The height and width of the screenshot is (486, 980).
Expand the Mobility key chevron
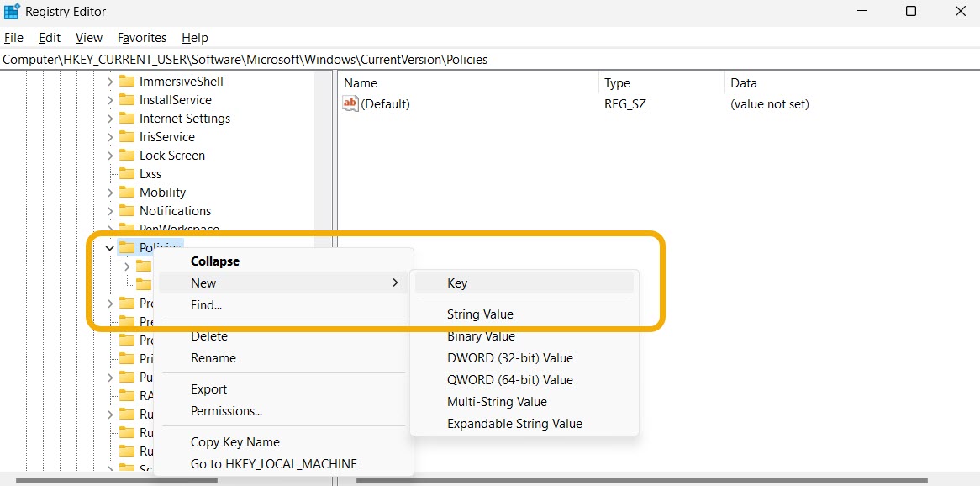coord(109,192)
